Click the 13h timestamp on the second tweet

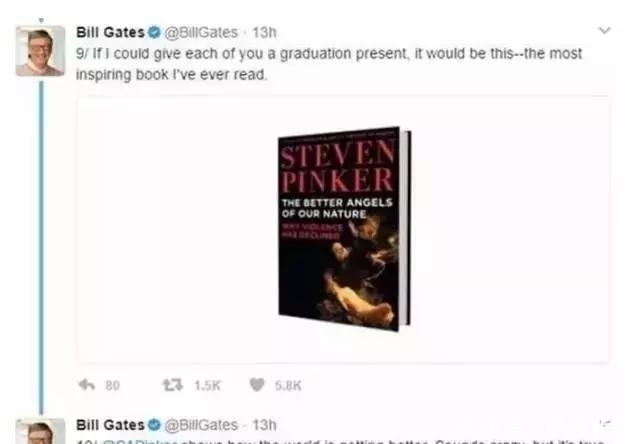[264, 425]
